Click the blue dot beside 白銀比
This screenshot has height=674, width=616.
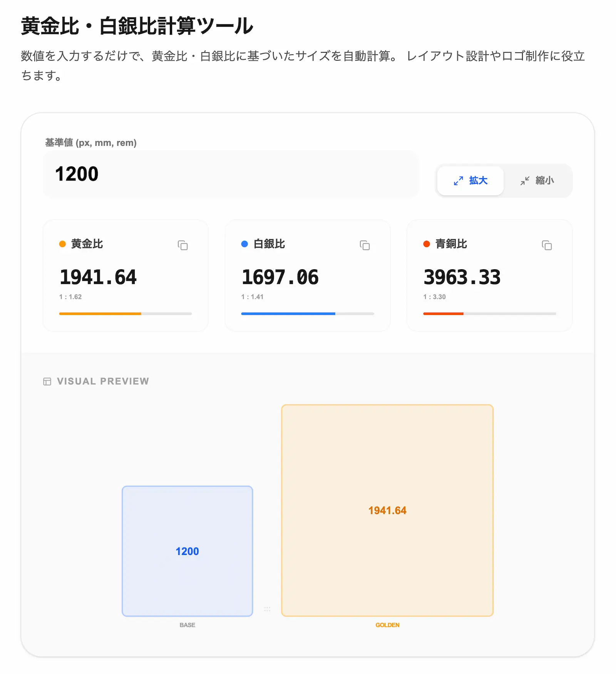coord(244,244)
